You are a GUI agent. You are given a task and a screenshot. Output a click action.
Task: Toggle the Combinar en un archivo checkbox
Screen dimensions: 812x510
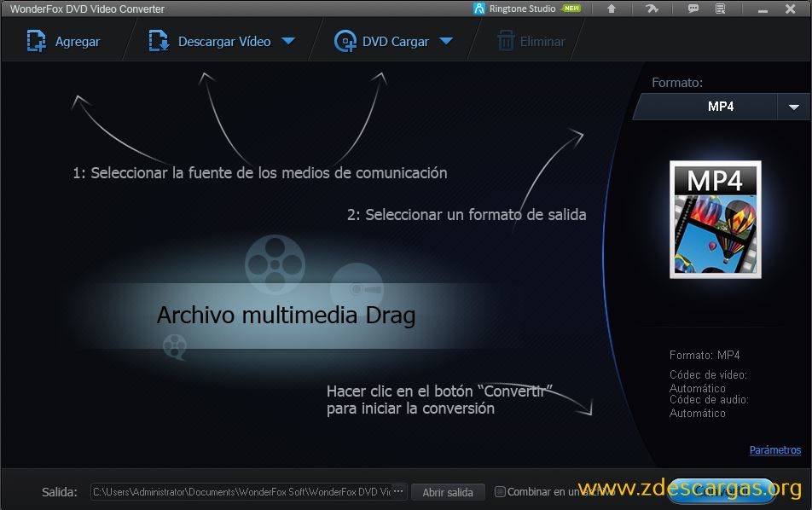(x=500, y=491)
